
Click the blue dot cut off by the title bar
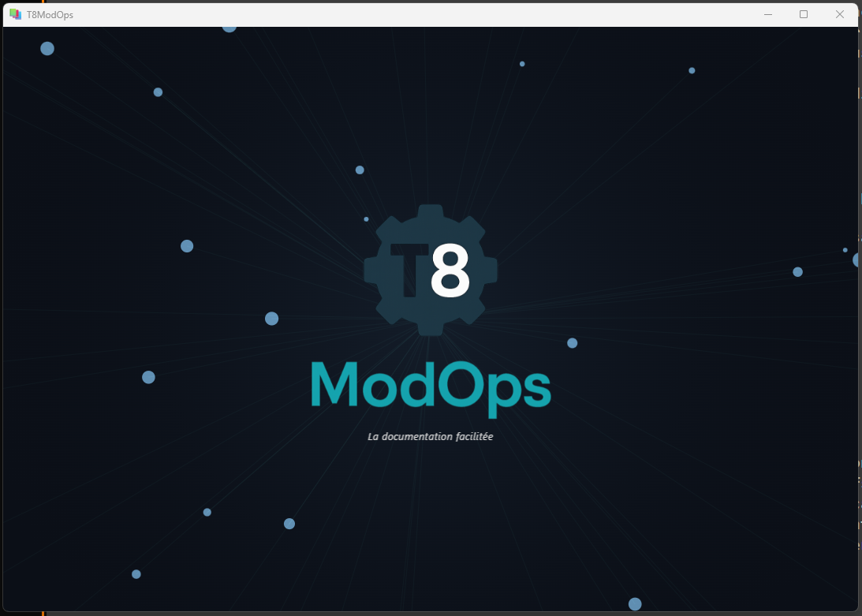229,28
